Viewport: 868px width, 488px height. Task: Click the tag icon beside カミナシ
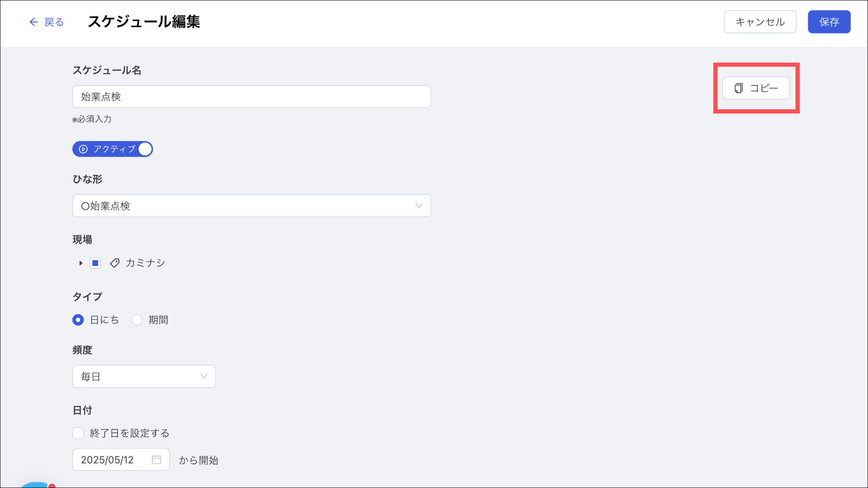click(x=114, y=263)
